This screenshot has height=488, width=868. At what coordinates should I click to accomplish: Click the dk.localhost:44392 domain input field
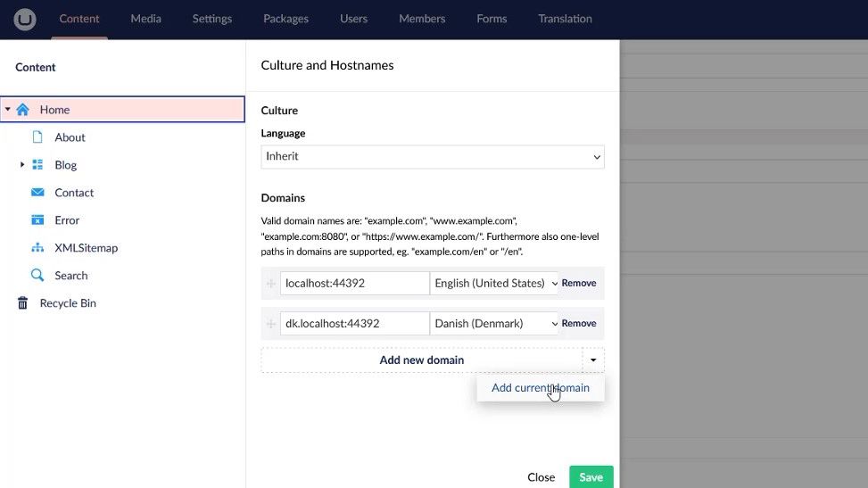pos(354,324)
